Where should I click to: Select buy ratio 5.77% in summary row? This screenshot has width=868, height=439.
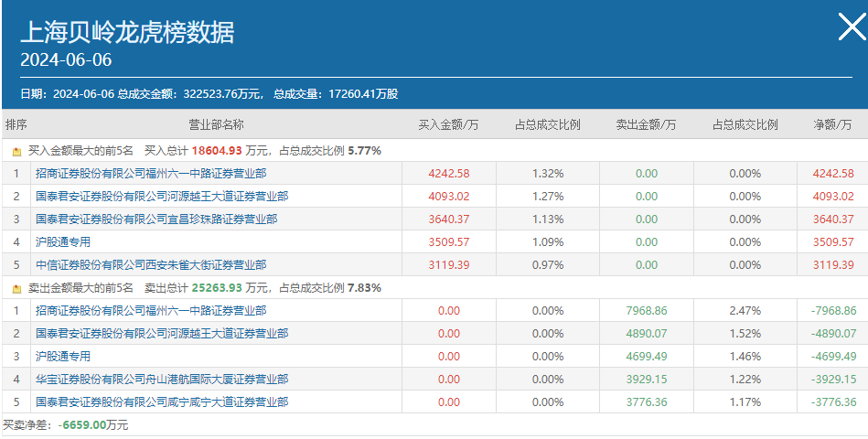[364, 151]
